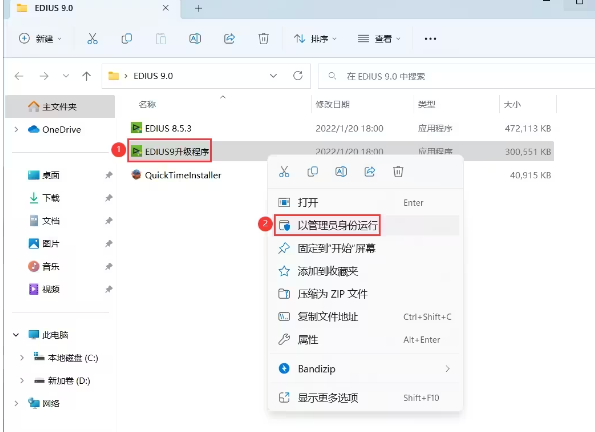
Task: Click EDIUS 9.0 in the address bar
Action: [153, 76]
